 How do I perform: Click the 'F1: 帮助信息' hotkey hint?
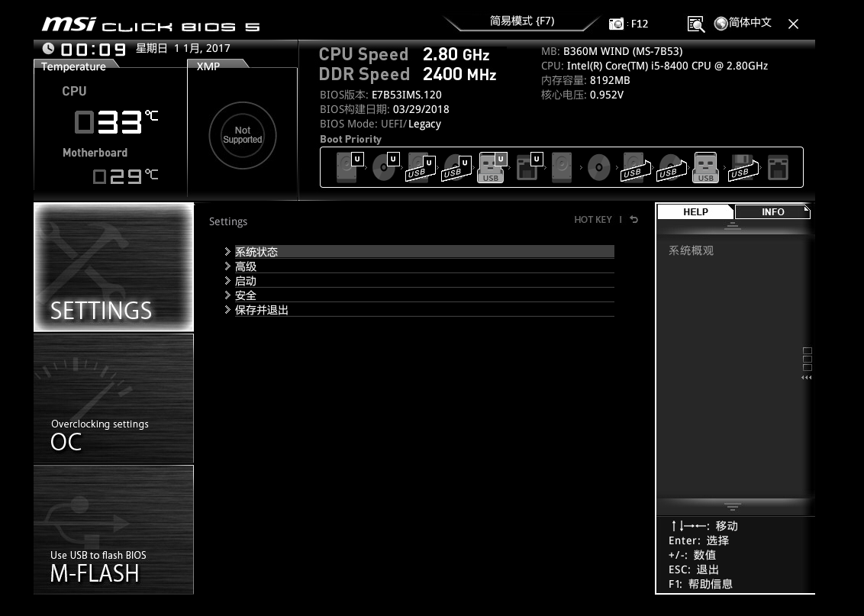[701, 584]
